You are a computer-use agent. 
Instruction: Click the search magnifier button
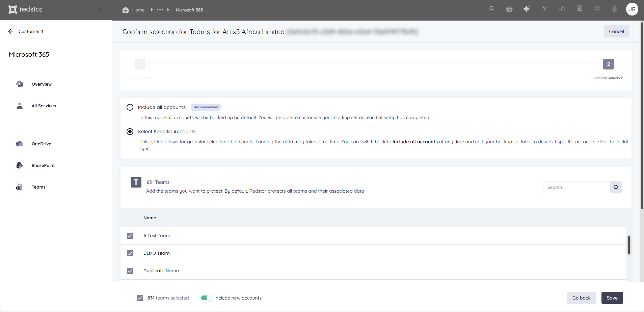(616, 187)
